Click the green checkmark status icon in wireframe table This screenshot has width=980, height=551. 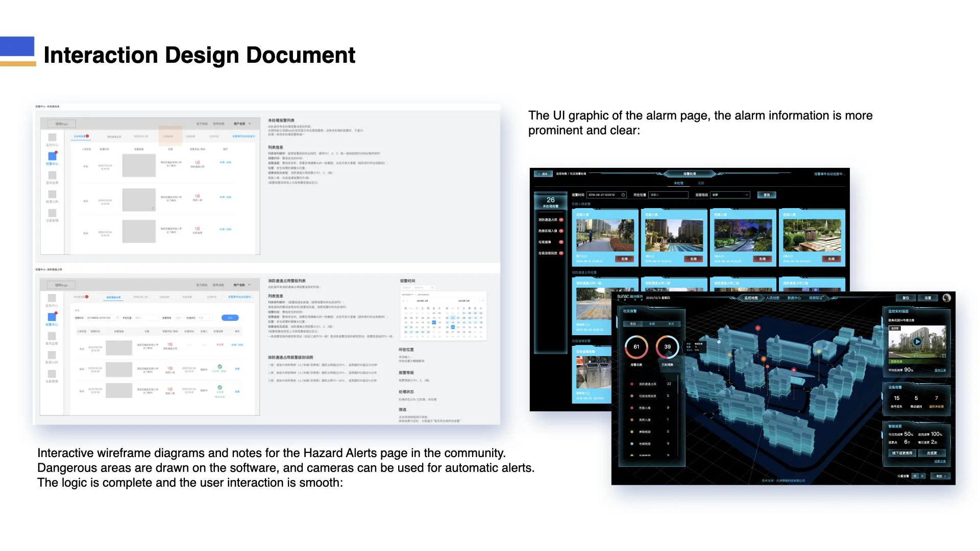pos(219,367)
